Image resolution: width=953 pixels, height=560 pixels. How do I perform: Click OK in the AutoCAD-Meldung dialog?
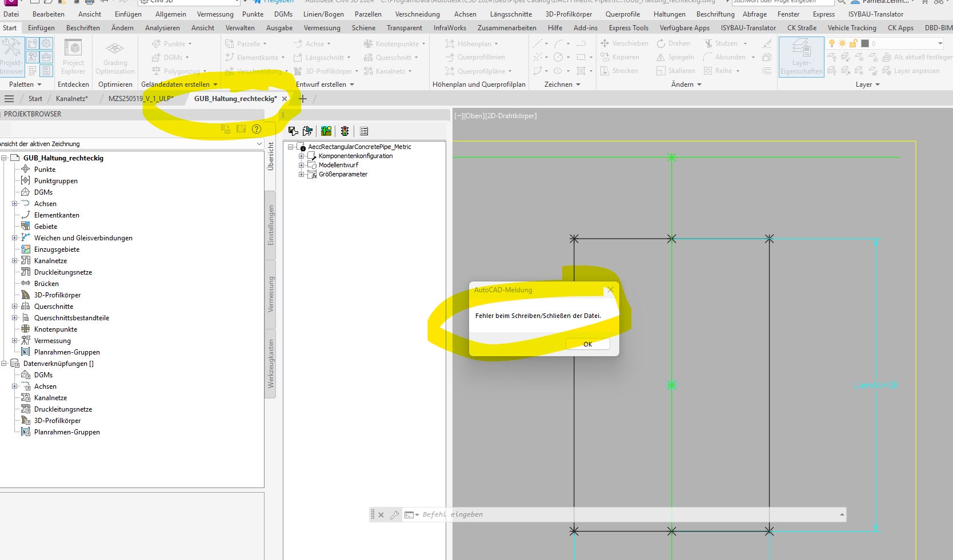pyautogui.click(x=587, y=344)
